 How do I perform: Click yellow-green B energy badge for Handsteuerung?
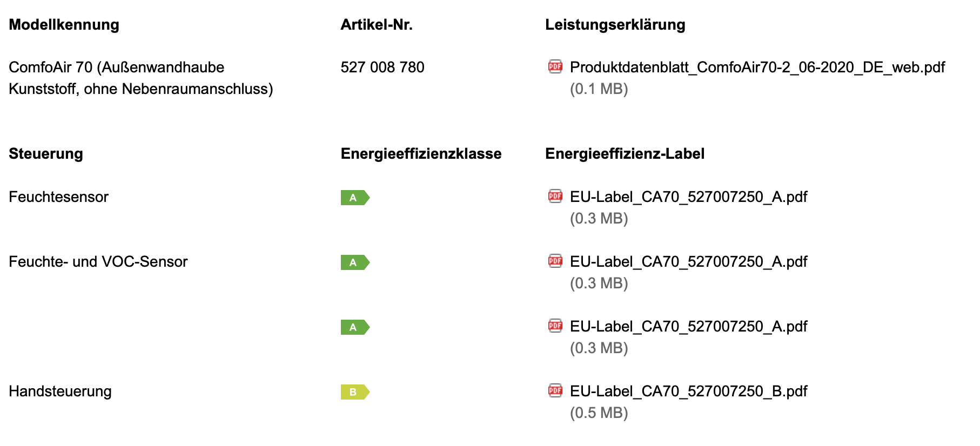(355, 392)
